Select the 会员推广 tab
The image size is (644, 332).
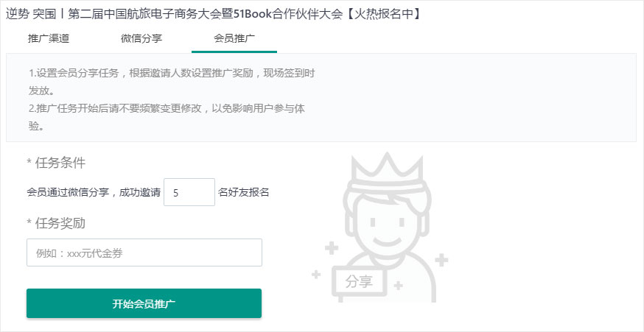click(234, 38)
